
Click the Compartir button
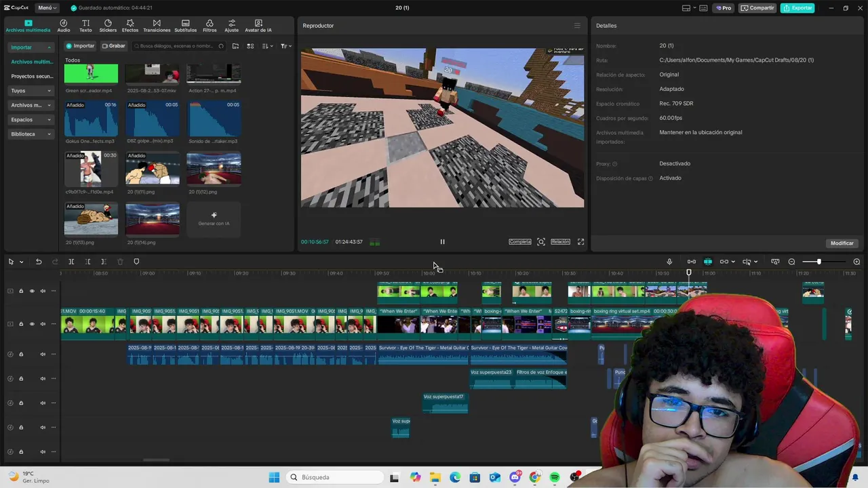757,8
